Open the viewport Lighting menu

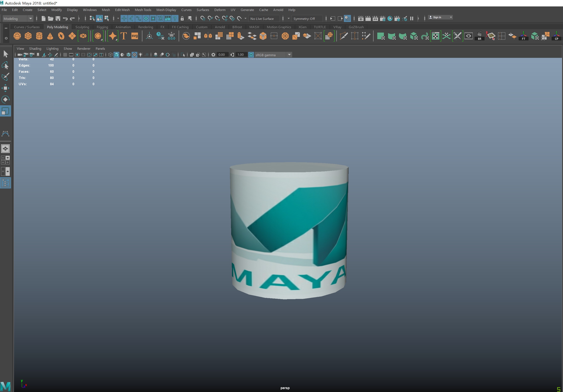pos(53,49)
